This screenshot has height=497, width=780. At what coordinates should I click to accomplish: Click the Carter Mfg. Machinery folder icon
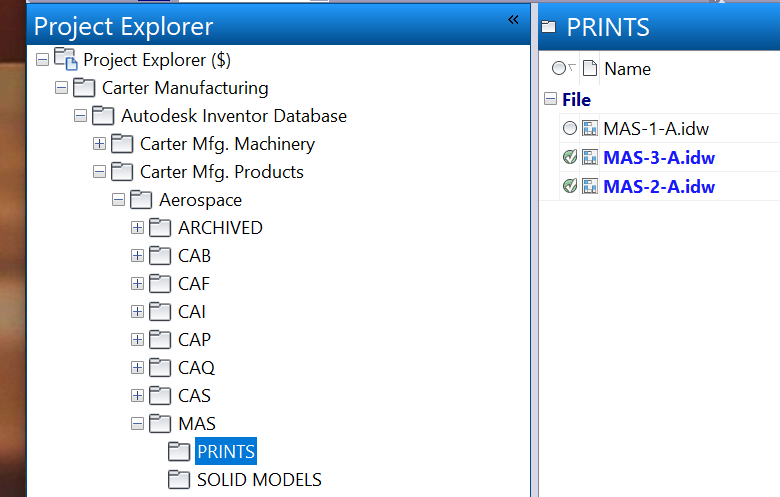coord(122,143)
